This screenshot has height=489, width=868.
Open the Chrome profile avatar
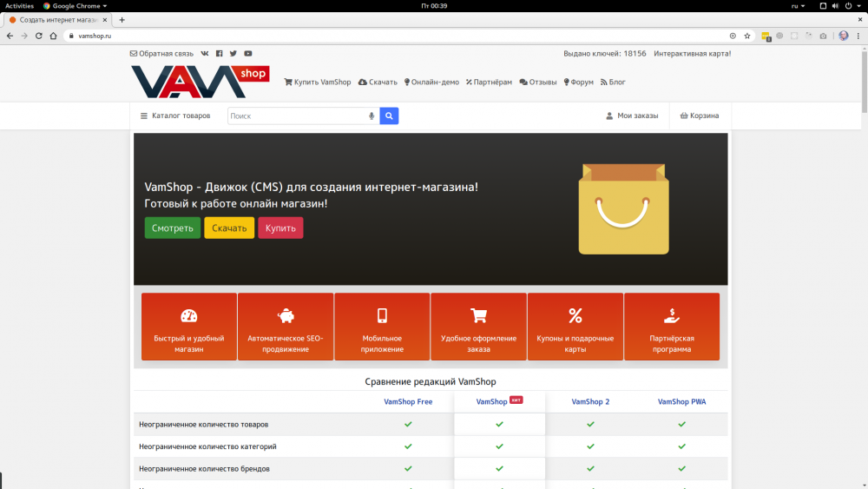[x=843, y=36]
